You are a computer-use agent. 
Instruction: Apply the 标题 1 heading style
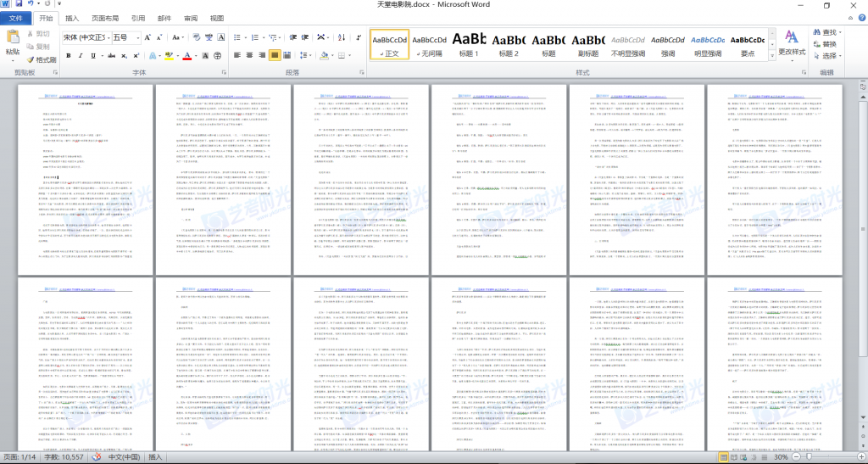pyautogui.click(x=469, y=42)
